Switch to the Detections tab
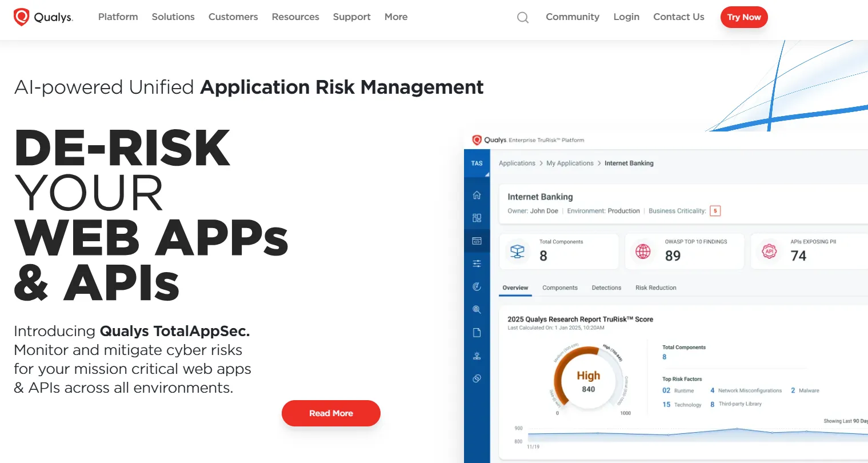This screenshot has width=868, height=463. pyautogui.click(x=606, y=288)
